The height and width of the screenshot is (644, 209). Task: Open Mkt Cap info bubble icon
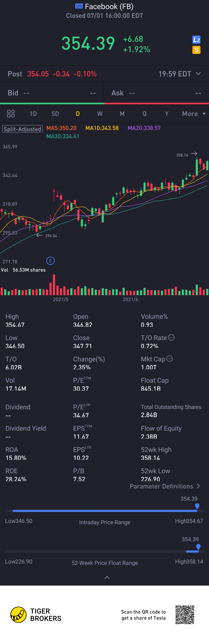tap(170, 358)
